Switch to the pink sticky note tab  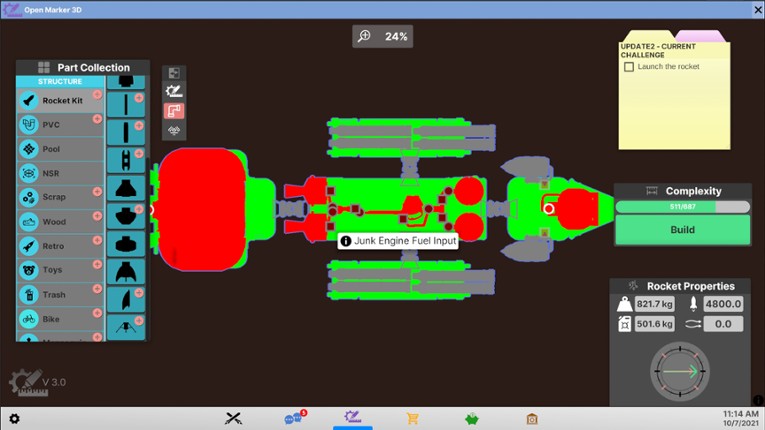(x=706, y=36)
